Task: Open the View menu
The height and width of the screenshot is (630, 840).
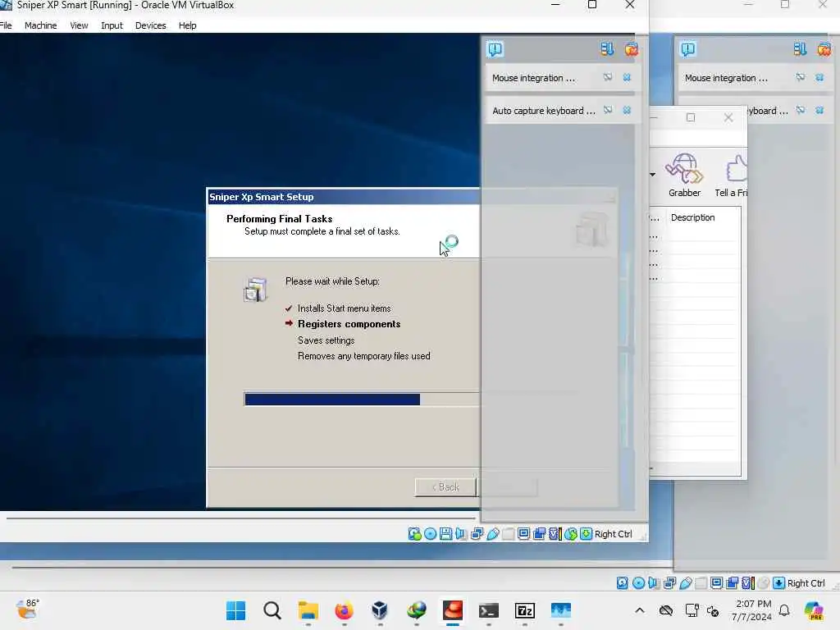Action: pos(79,25)
